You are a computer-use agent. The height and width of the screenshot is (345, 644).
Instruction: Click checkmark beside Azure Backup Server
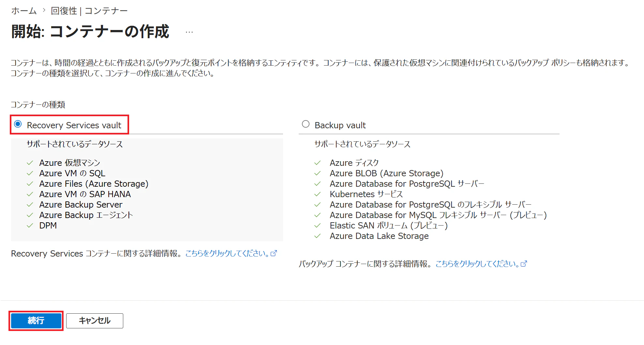[x=30, y=205]
